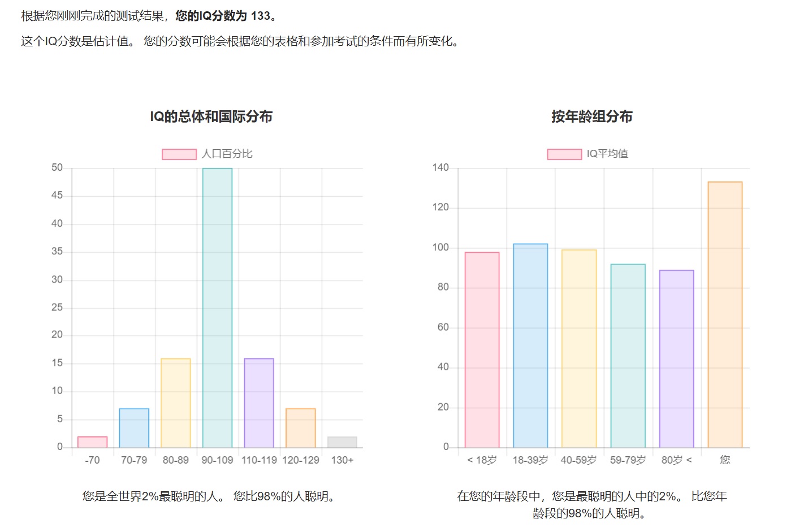This screenshot has height=532, width=795.
Task: Click the 18-39岁 axis label
Action: coord(530,460)
